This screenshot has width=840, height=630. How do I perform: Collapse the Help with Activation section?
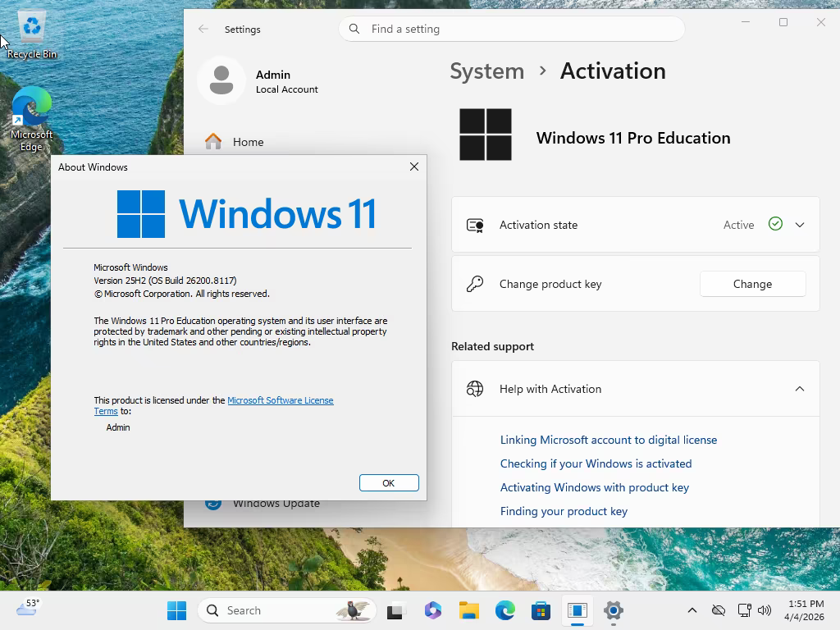[x=800, y=389]
